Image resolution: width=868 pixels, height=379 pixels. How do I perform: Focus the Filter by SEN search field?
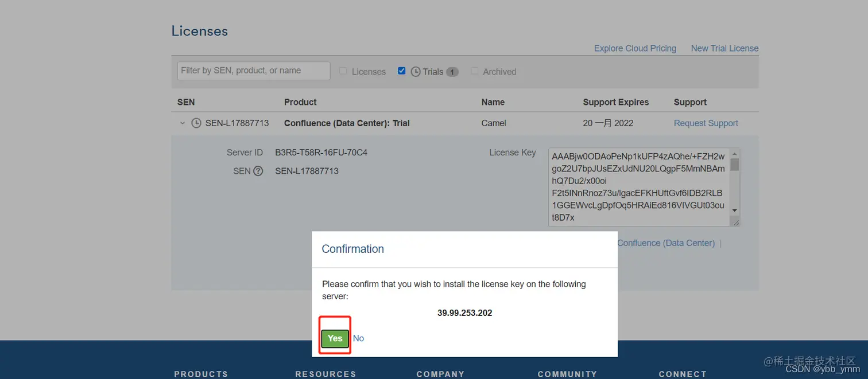(x=254, y=71)
